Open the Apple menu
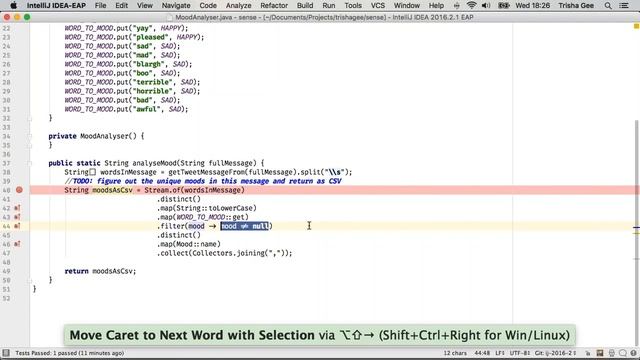Screen dimensions: 640x360 pyautogui.click(x=13, y=5)
